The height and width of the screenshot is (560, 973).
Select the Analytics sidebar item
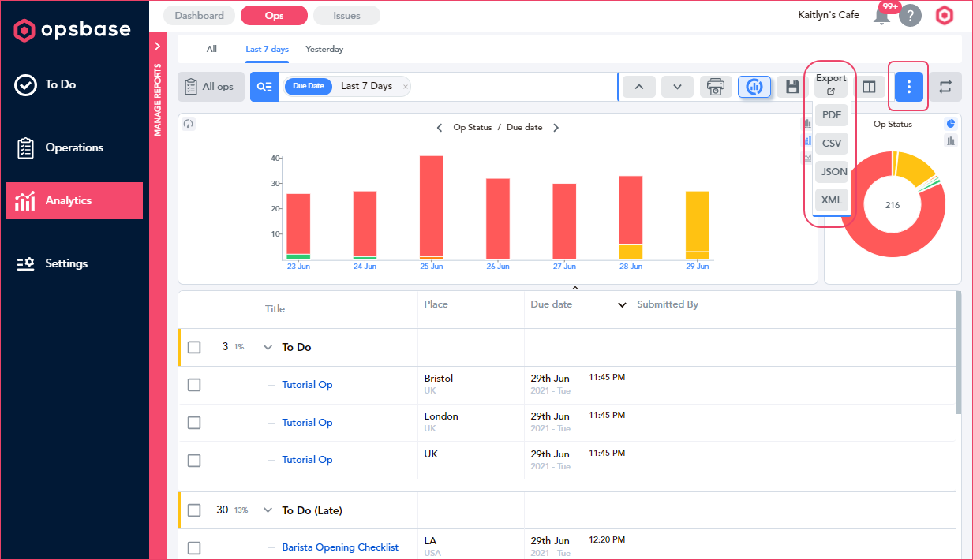(x=74, y=200)
